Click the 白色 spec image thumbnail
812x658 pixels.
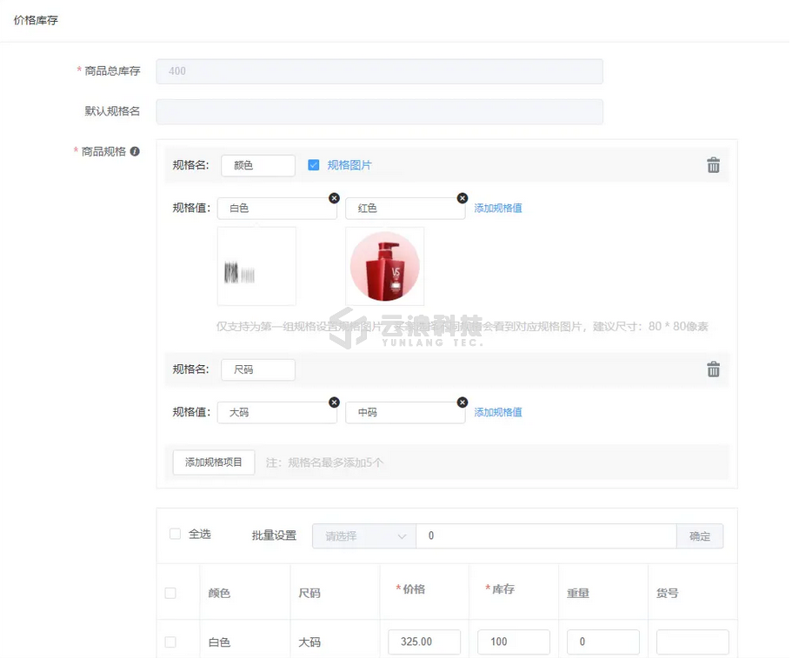click(x=256, y=266)
